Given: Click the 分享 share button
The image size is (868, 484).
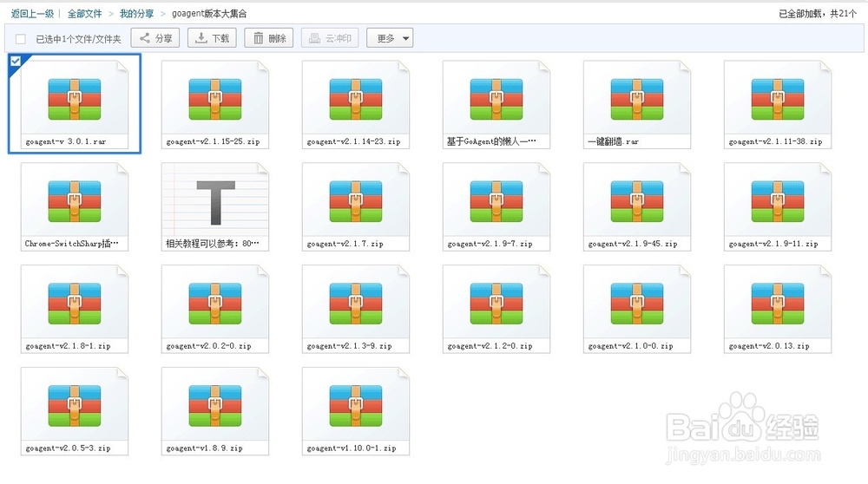Looking at the screenshot, I should point(155,38).
